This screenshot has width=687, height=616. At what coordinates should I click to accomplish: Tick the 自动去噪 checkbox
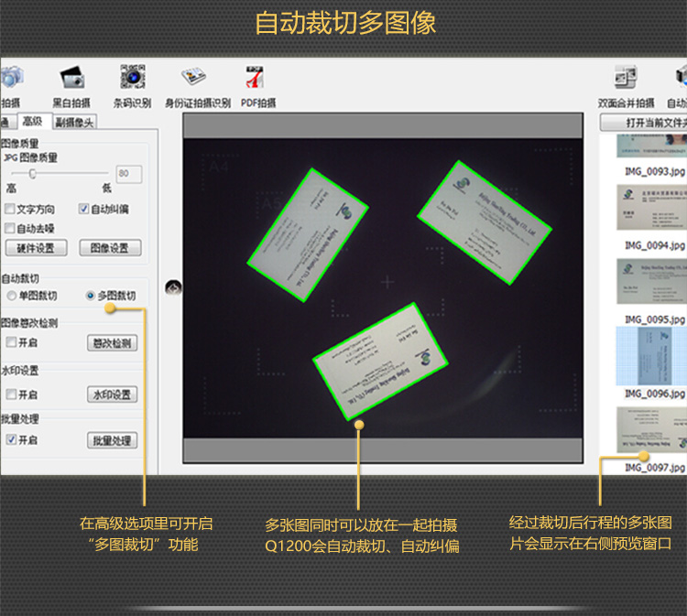tap(10, 228)
